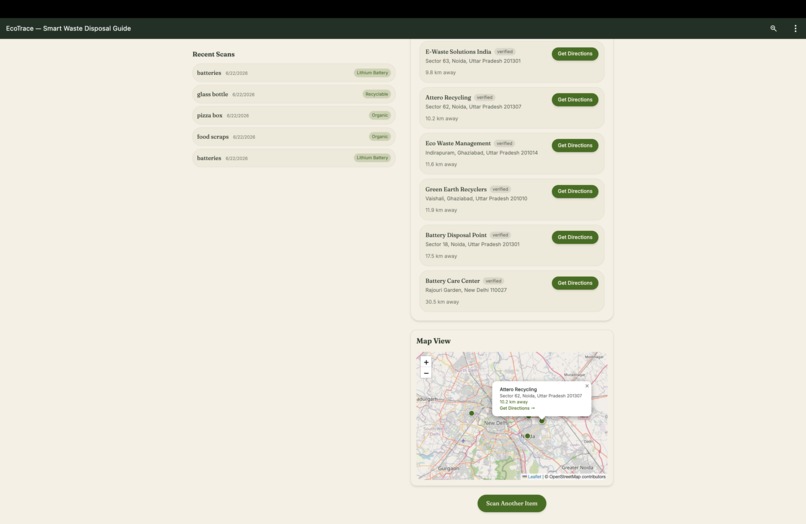
Task: Follow Get Directions link in map popup
Action: [517, 408]
